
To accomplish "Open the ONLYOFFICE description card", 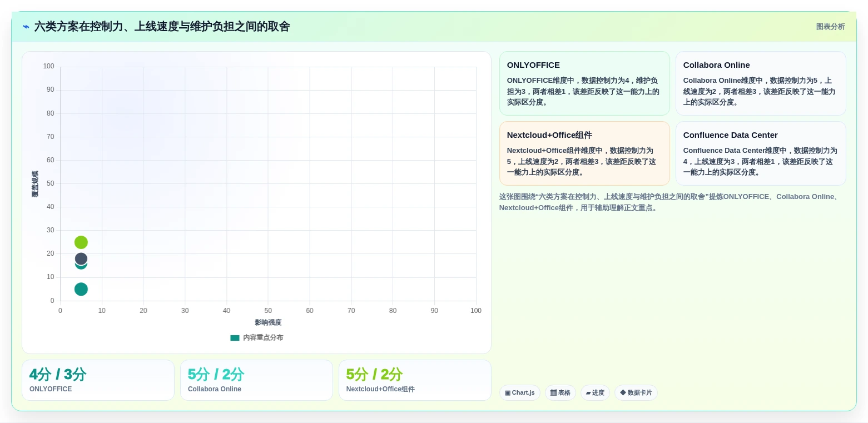I will coord(584,83).
